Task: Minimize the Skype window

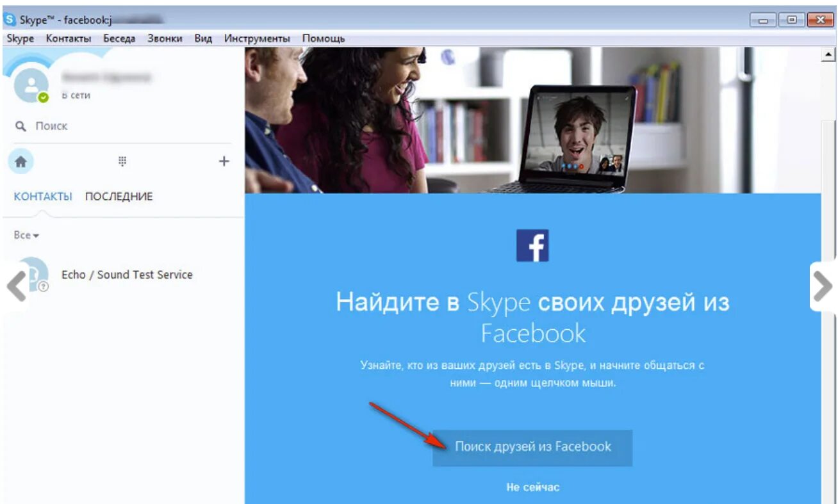Action: point(763,20)
